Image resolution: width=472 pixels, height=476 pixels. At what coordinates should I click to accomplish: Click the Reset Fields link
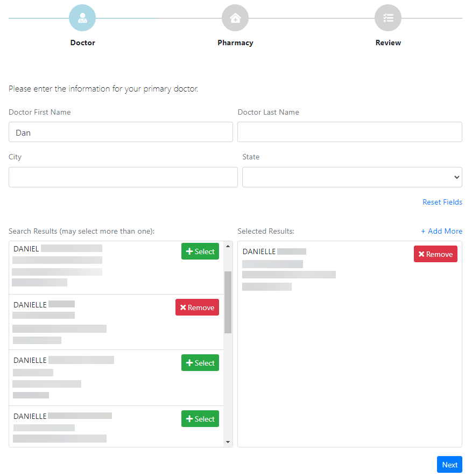coord(442,202)
